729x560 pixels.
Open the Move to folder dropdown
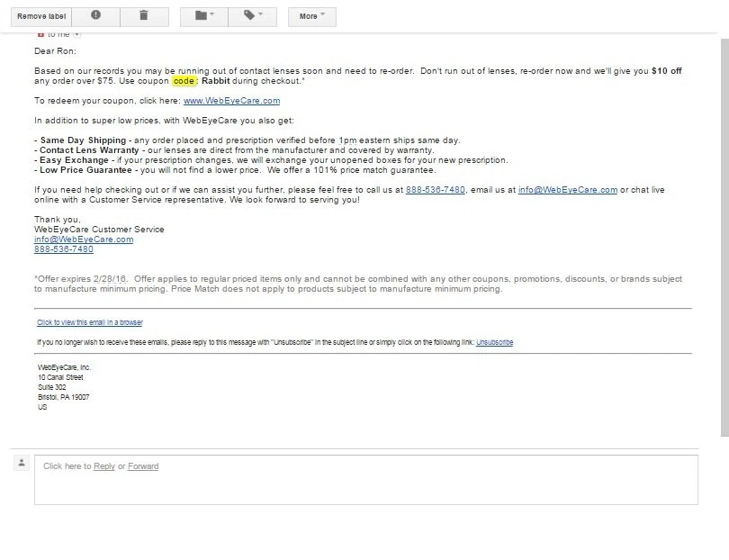(x=204, y=16)
